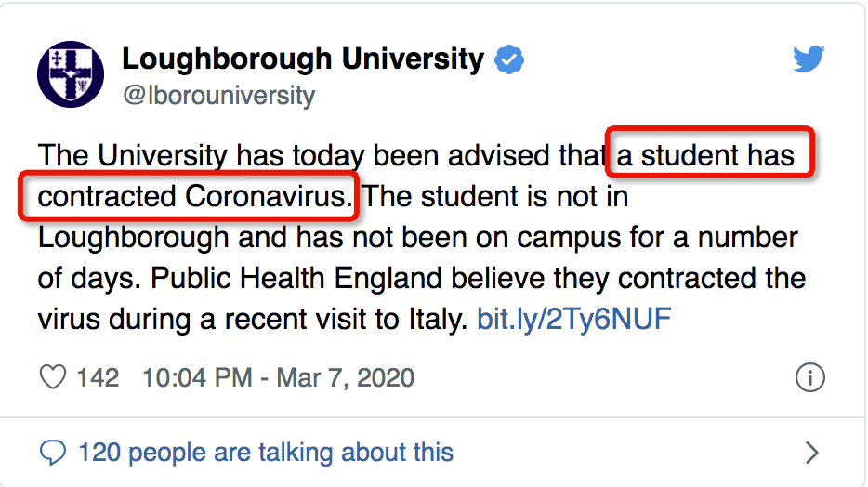Click the 142 likes count
Image resolution: width=868 pixels, height=487 pixels.
[x=98, y=378]
